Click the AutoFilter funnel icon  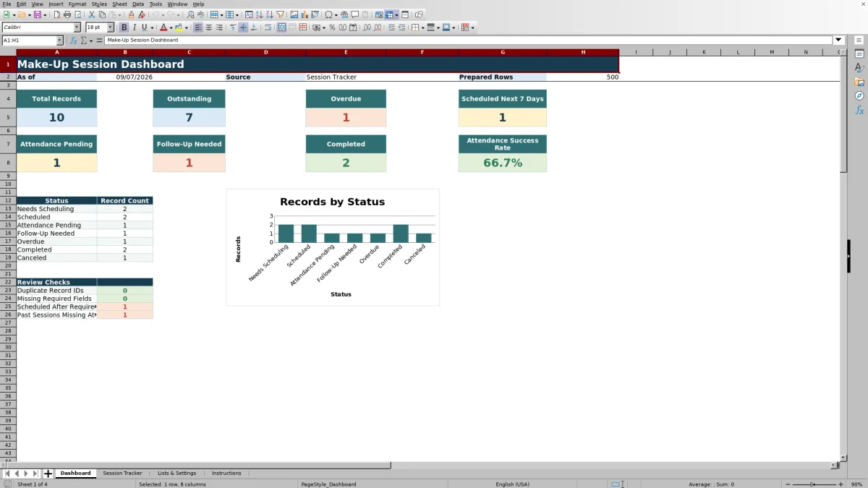280,14
